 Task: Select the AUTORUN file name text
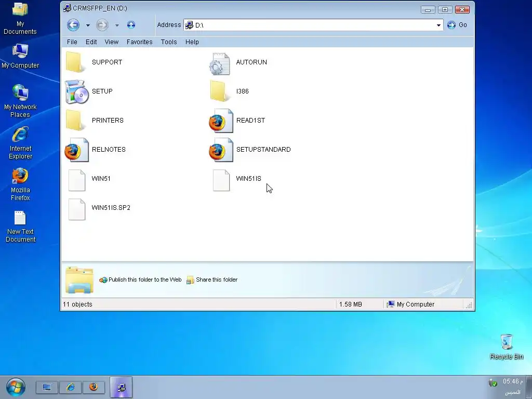[251, 62]
